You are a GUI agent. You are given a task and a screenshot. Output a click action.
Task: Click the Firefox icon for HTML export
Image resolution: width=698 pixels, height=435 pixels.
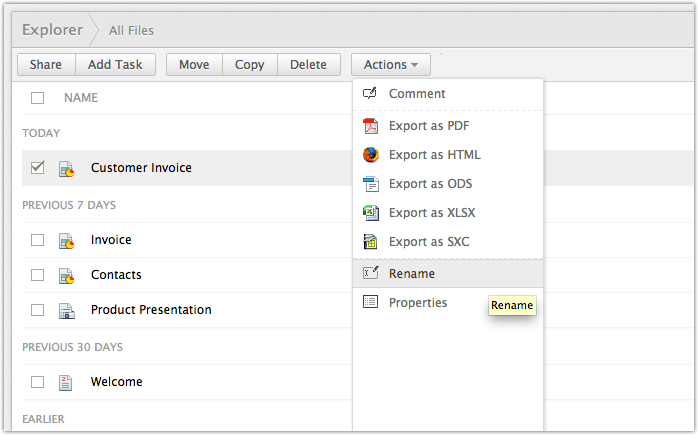[370, 155]
